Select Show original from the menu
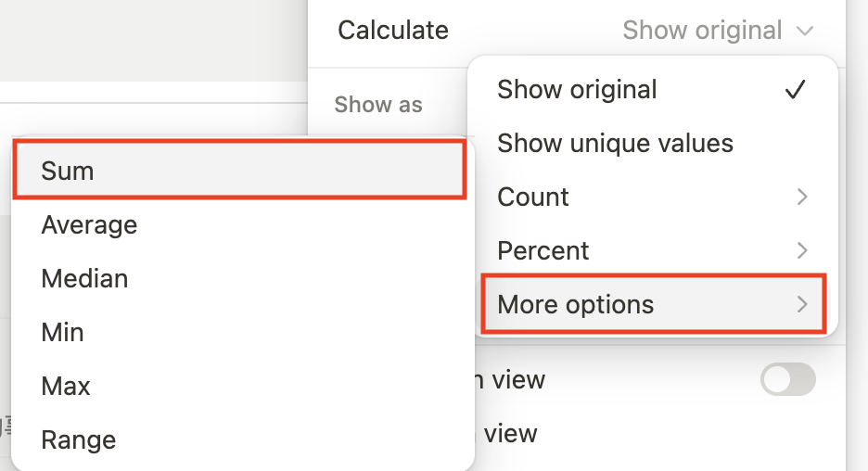Viewport: 868px width, 471px height. coord(577,90)
